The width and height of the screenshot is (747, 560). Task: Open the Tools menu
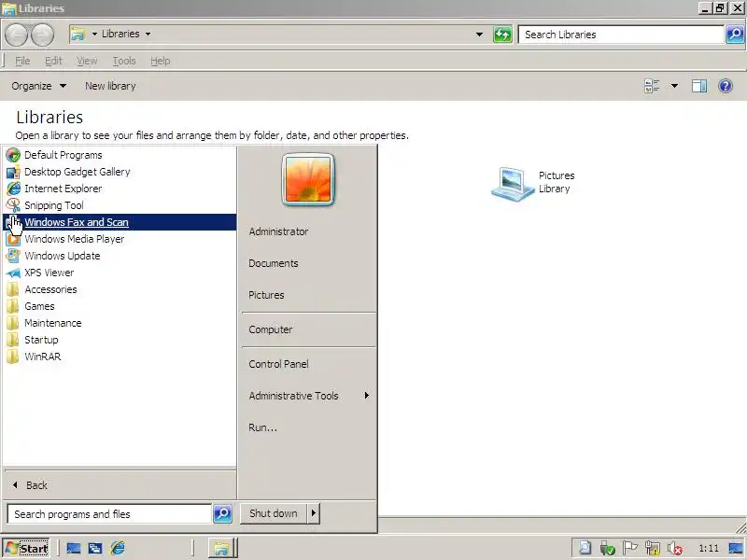coord(124,61)
